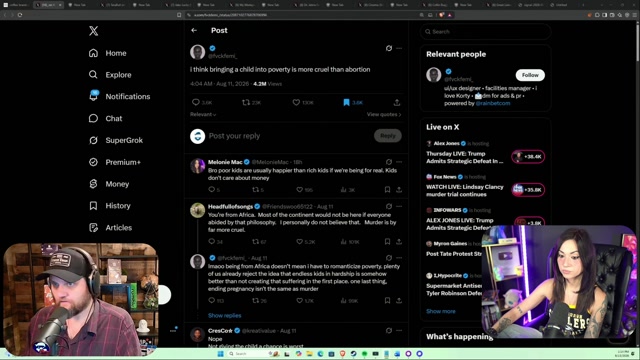Like the main post
Screen dimensions: 640x360
[x=296, y=102]
